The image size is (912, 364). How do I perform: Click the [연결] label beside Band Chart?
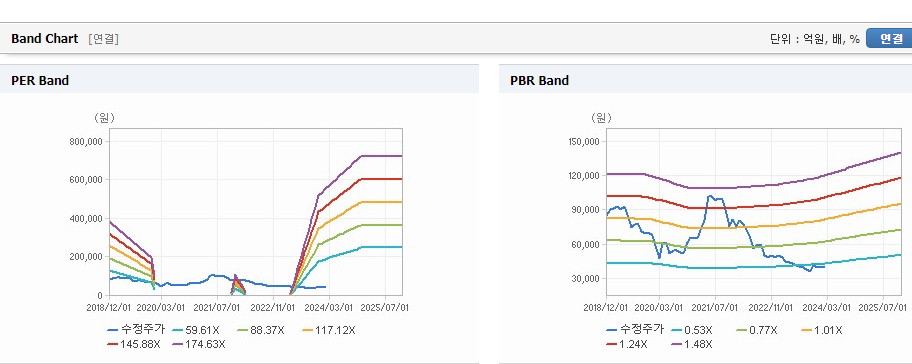tap(104, 39)
